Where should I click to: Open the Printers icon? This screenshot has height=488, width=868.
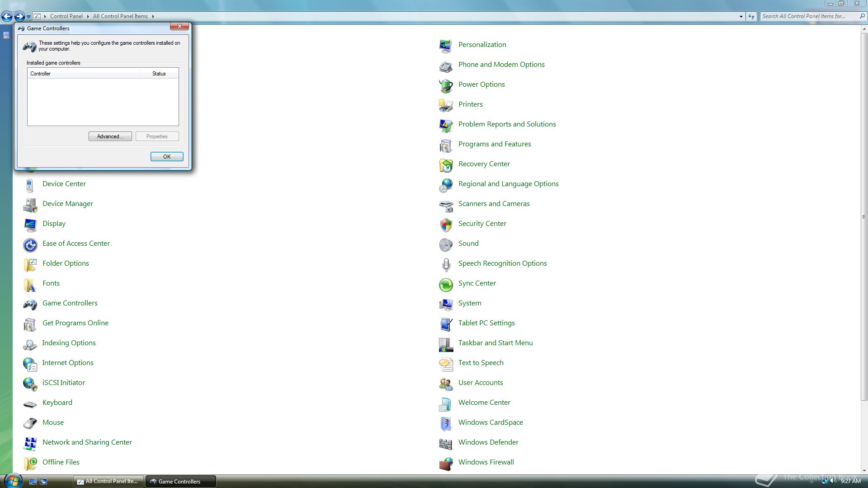446,105
